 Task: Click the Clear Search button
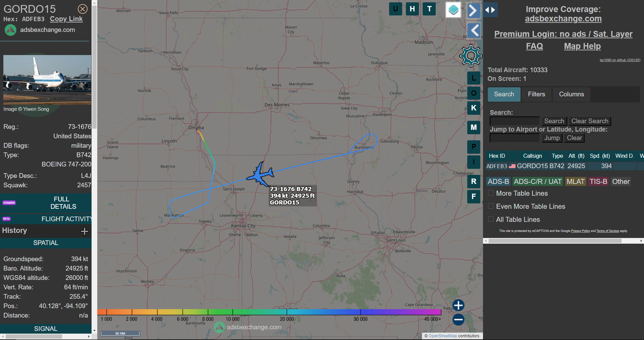coord(590,121)
